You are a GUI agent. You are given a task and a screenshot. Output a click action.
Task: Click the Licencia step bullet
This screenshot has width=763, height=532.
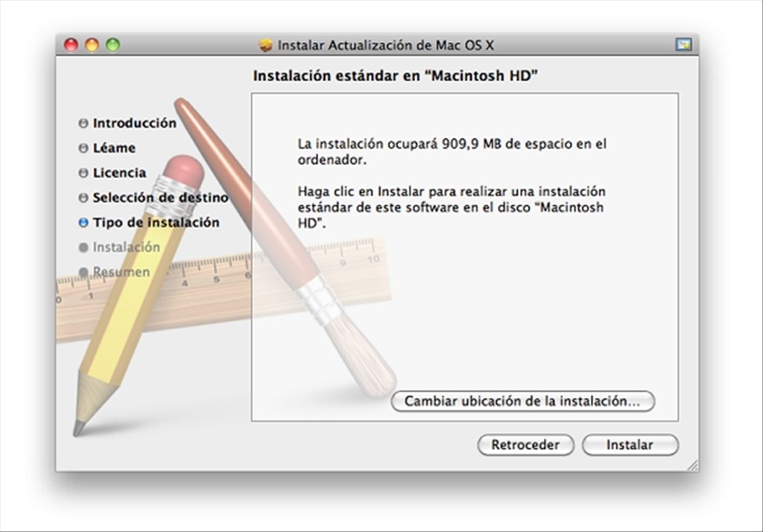point(83,173)
